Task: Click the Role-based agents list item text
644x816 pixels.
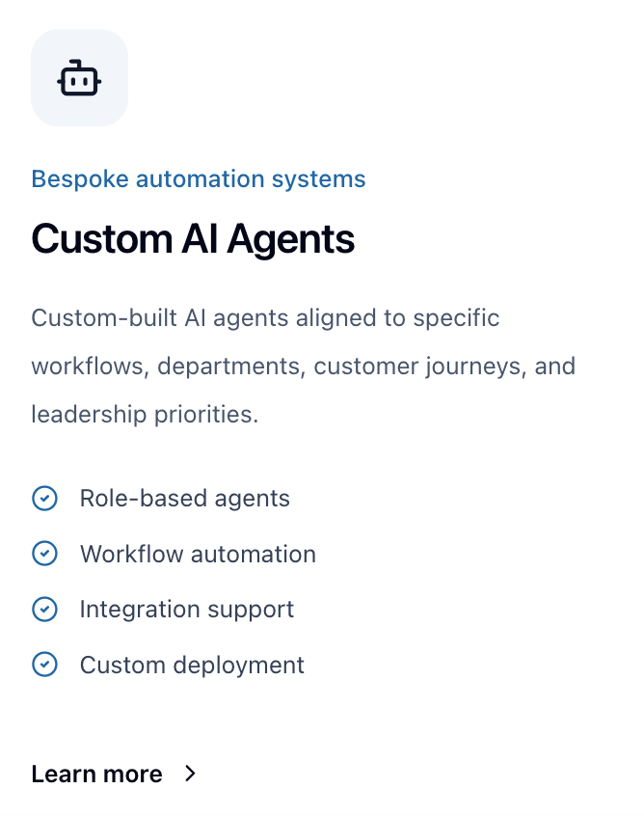Action: point(185,499)
